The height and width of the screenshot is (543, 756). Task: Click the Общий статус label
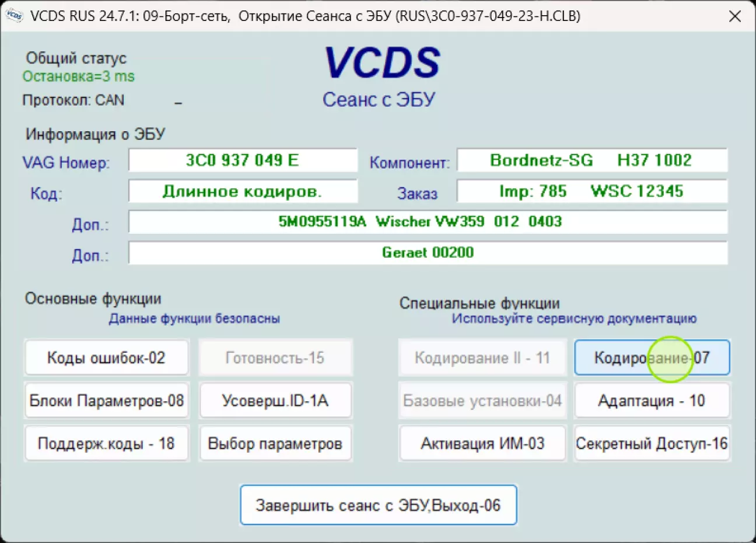76,58
